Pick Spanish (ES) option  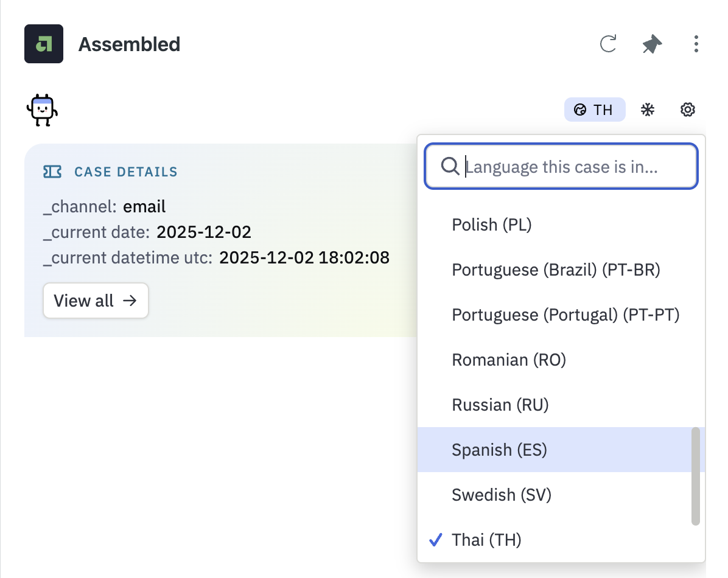(561, 450)
